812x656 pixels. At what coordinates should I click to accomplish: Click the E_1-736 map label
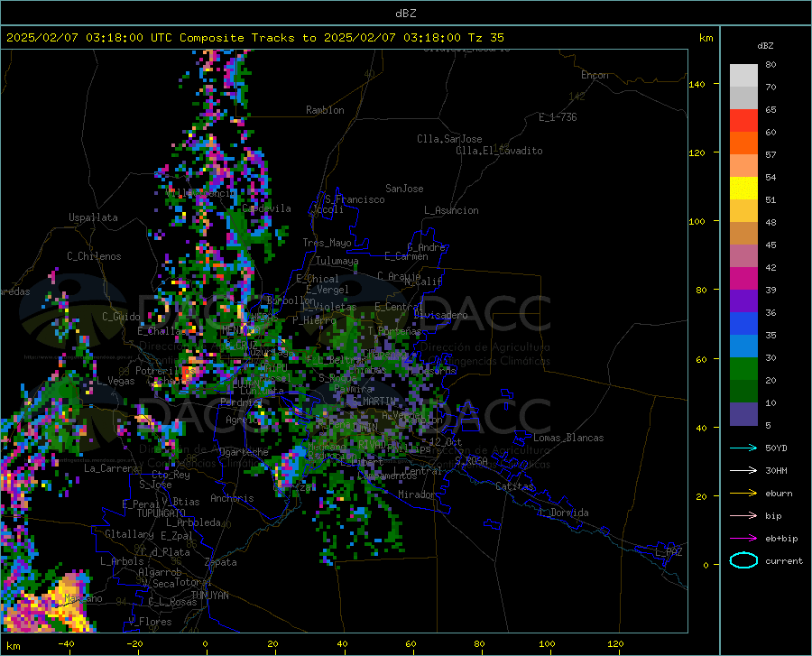pos(558,117)
